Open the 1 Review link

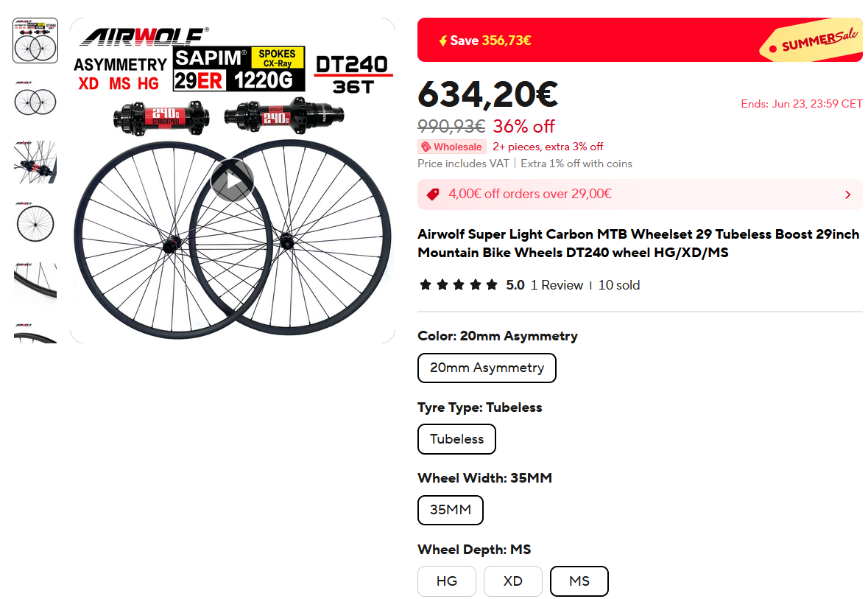[557, 285]
